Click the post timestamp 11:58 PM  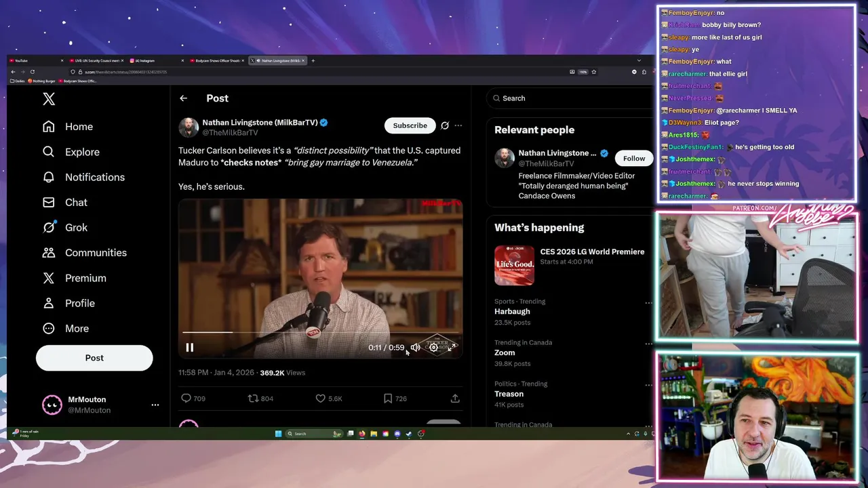coord(216,373)
